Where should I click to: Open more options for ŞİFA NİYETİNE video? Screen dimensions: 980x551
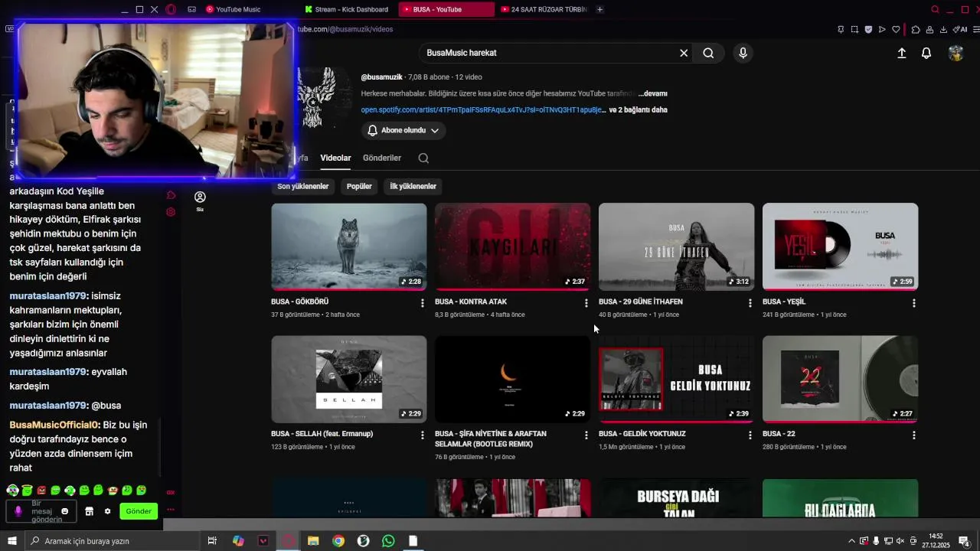[x=586, y=435]
